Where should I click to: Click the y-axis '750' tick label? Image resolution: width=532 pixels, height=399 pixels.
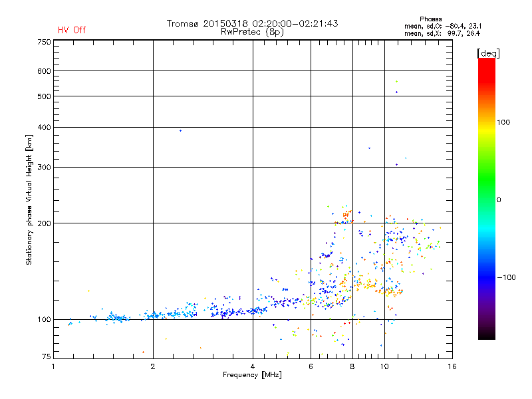tap(44, 42)
